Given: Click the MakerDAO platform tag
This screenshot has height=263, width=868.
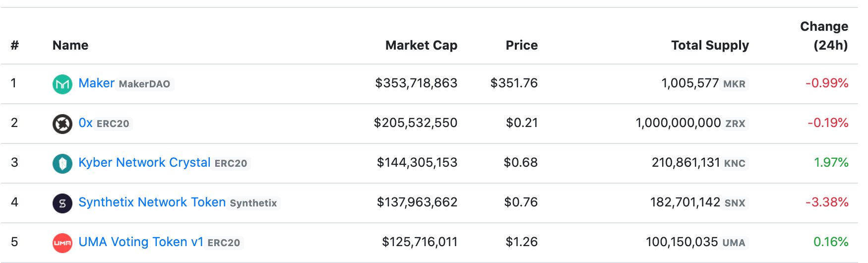Looking at the screenshot, I should 144,84.
